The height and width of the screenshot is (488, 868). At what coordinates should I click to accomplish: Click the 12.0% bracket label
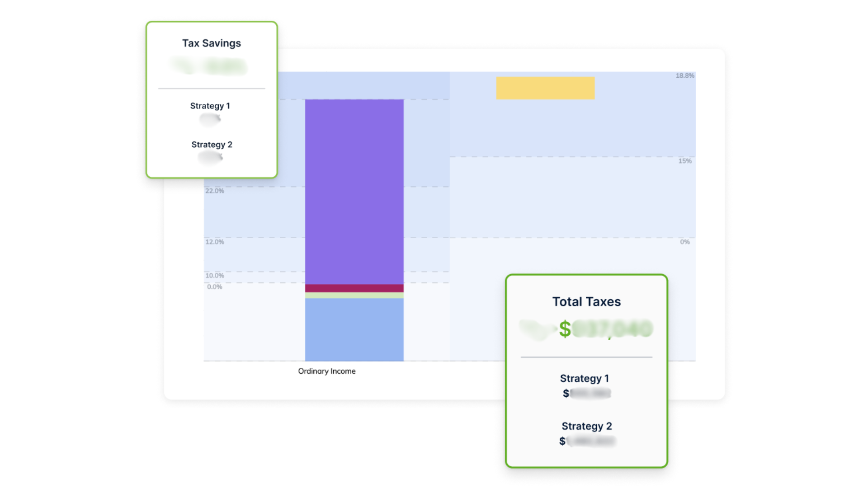tap(215, 242)
